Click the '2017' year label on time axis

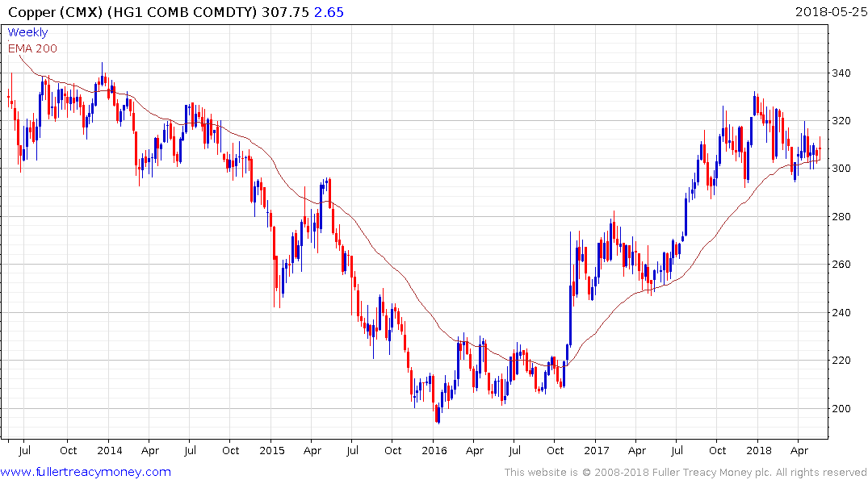pyautogui.click(x=596, y=450)
